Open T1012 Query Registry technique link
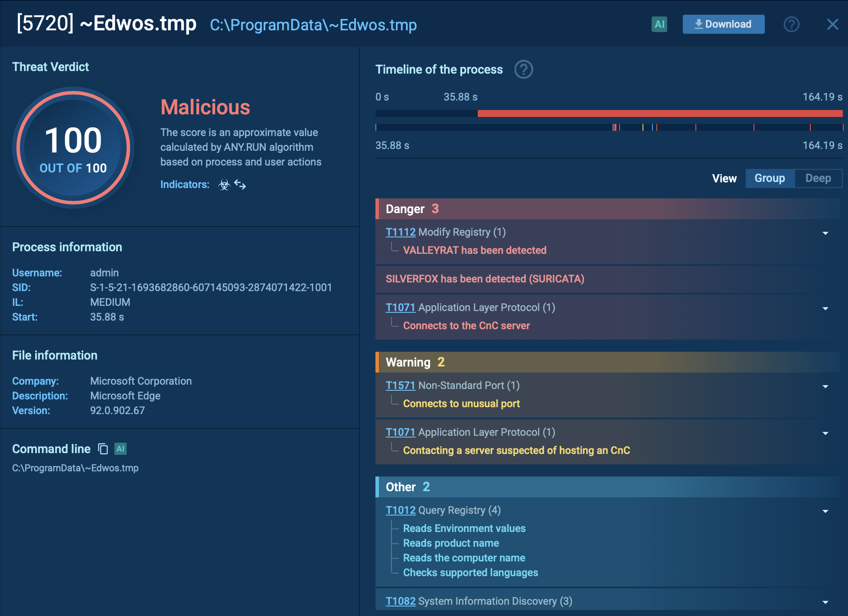Screen dimensions: 848x616 pos(401,510)
